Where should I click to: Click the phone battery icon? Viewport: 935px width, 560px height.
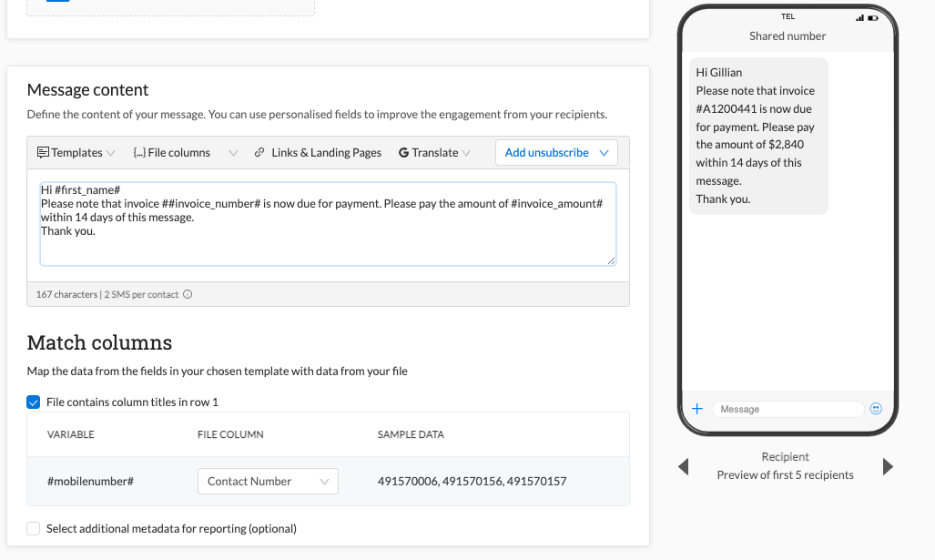[x=873, y=18]
